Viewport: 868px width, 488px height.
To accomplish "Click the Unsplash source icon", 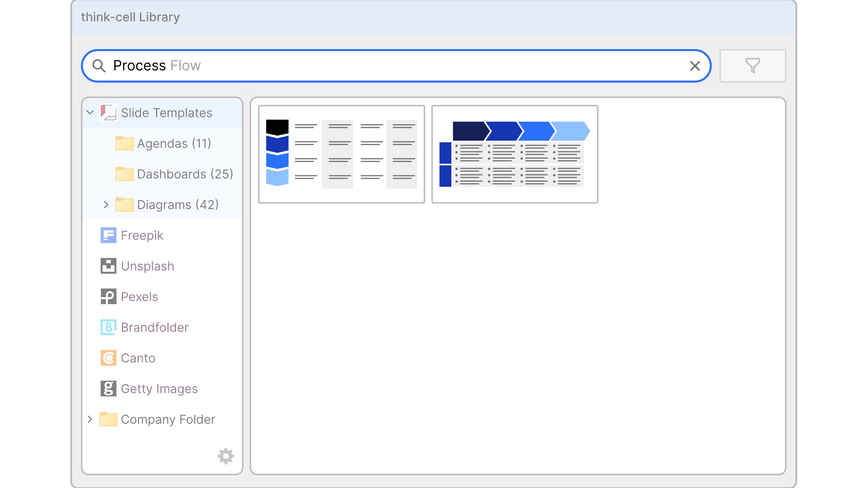I will pyautogui.click(x=108, y=266).
